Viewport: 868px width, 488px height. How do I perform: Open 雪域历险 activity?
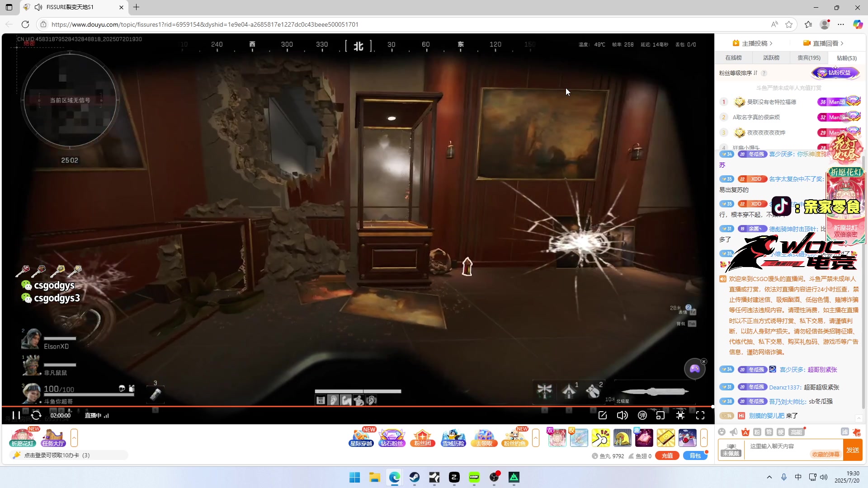pyautogui.click(x=453, y=437)
